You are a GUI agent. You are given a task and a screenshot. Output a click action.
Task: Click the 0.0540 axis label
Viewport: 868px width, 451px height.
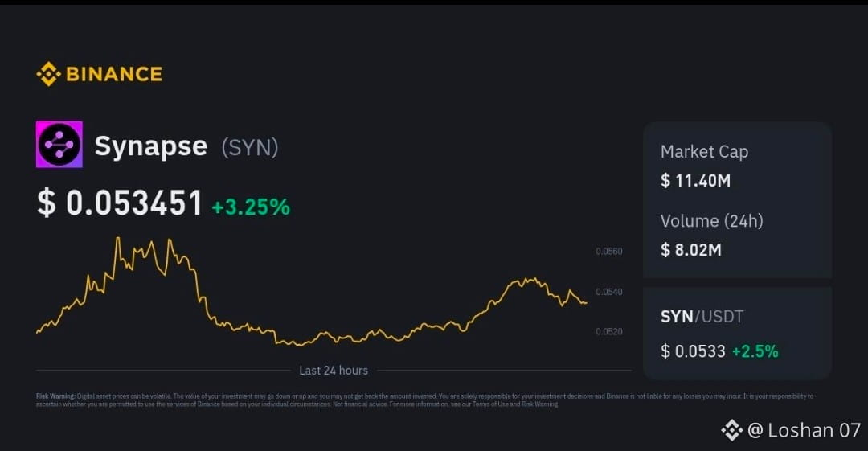point(609,292)
